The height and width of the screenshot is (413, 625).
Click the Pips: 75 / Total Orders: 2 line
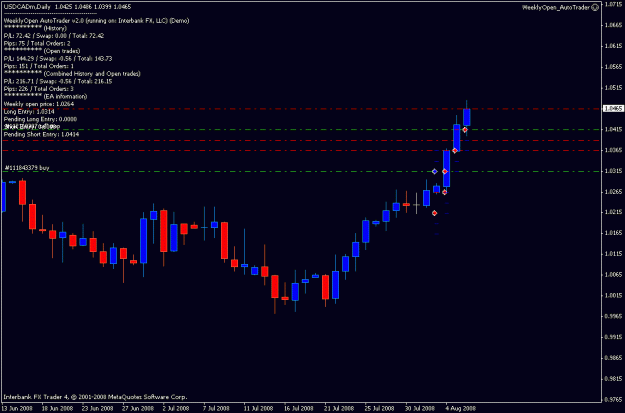(x=37, y=43)
